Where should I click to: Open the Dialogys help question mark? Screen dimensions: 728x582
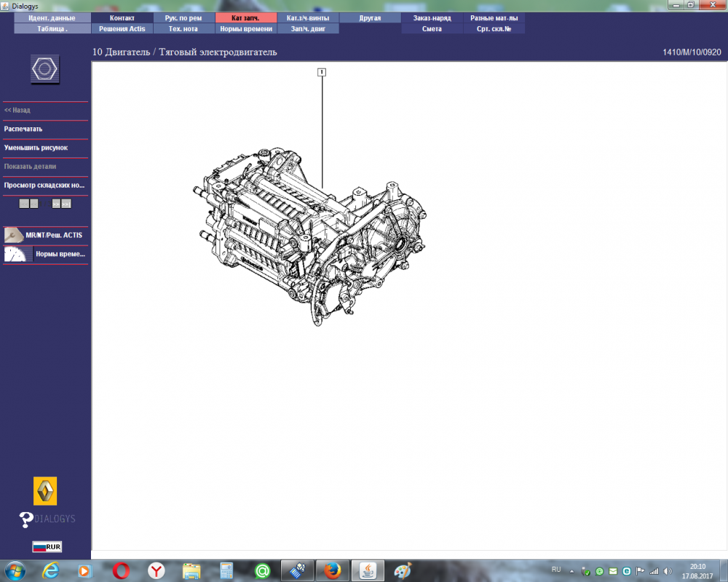(x=25, y=519)
